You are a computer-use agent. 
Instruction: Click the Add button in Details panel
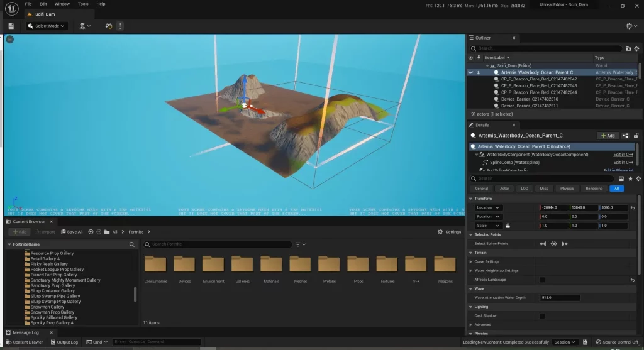(x=606, y=135)
